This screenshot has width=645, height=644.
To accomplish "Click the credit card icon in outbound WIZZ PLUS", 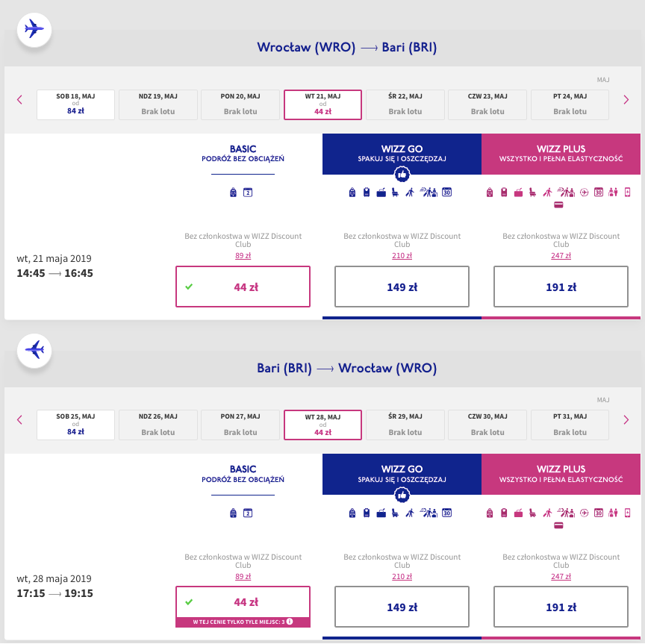I will click(x=558, y=206).
